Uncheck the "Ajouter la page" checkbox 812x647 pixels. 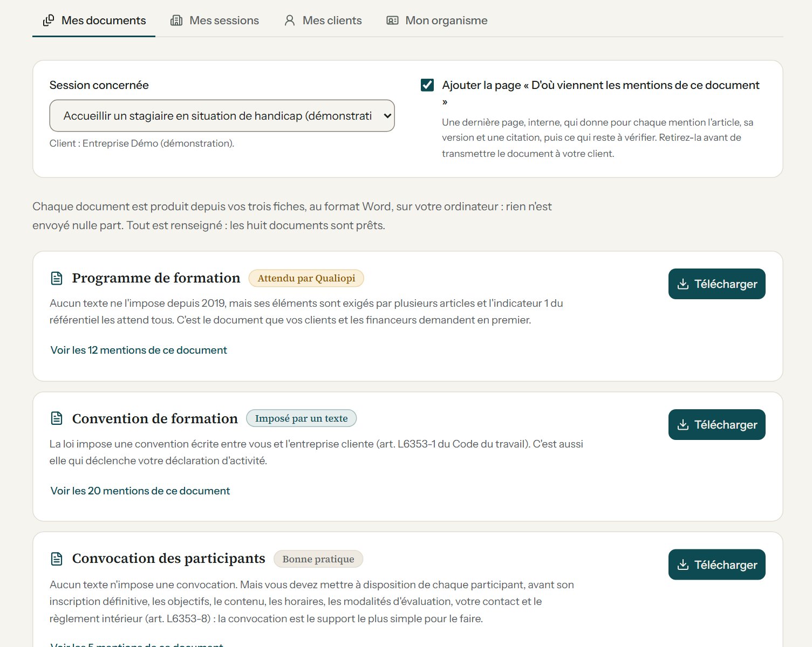(x=427, y=85)
